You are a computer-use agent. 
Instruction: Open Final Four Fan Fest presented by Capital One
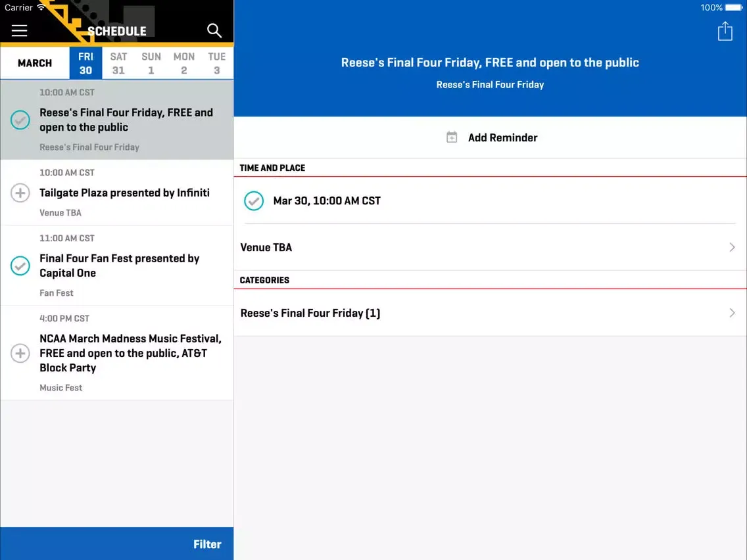click(117, 266)
